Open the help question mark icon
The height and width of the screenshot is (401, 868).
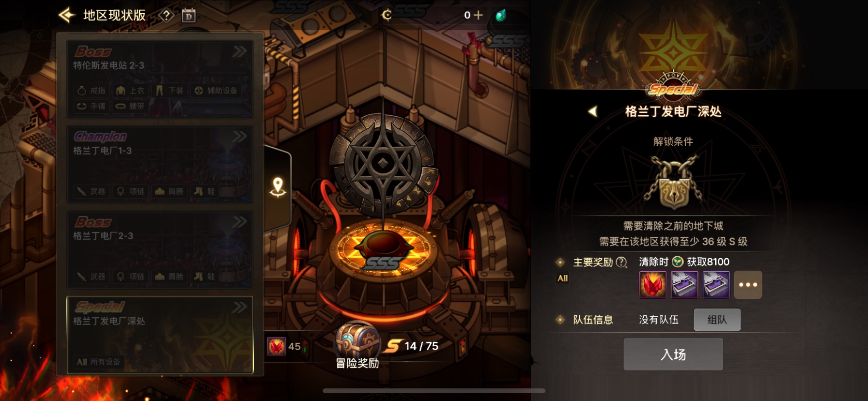click(166, 15)
